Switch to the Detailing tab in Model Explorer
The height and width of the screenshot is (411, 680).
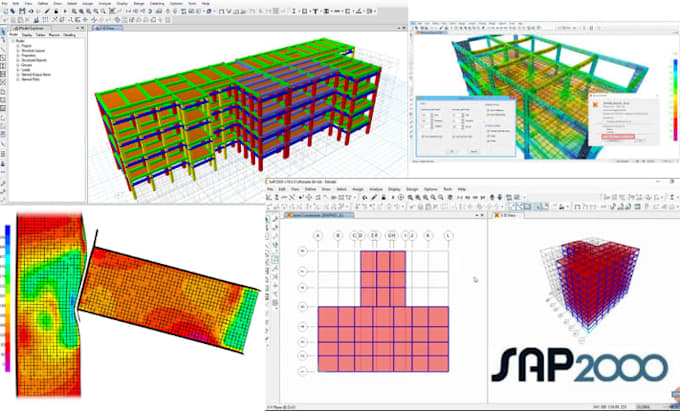[69, 35]
